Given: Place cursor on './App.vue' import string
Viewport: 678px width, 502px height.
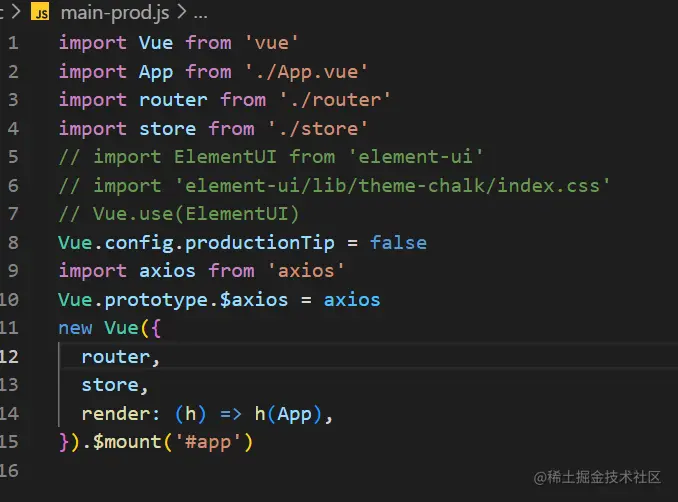Looking at the screenshot, I should pos(306,72).
